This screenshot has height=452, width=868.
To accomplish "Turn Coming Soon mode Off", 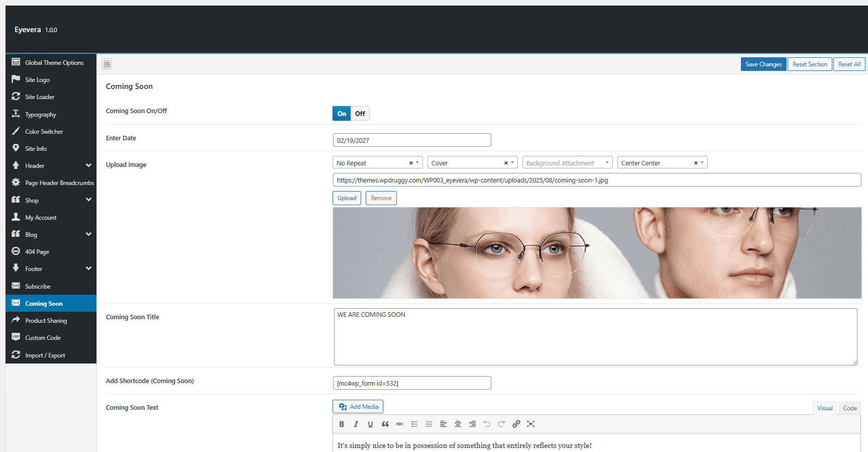I will click(360, 114).
